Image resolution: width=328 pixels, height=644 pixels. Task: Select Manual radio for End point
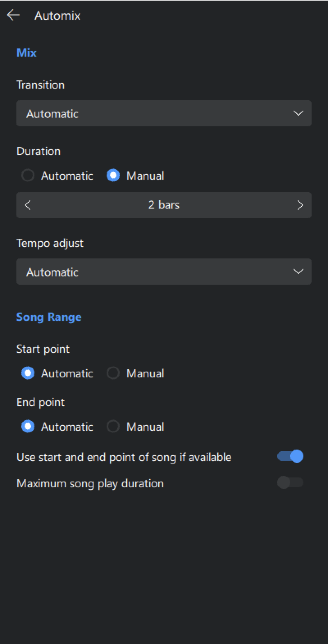point(113,427)
